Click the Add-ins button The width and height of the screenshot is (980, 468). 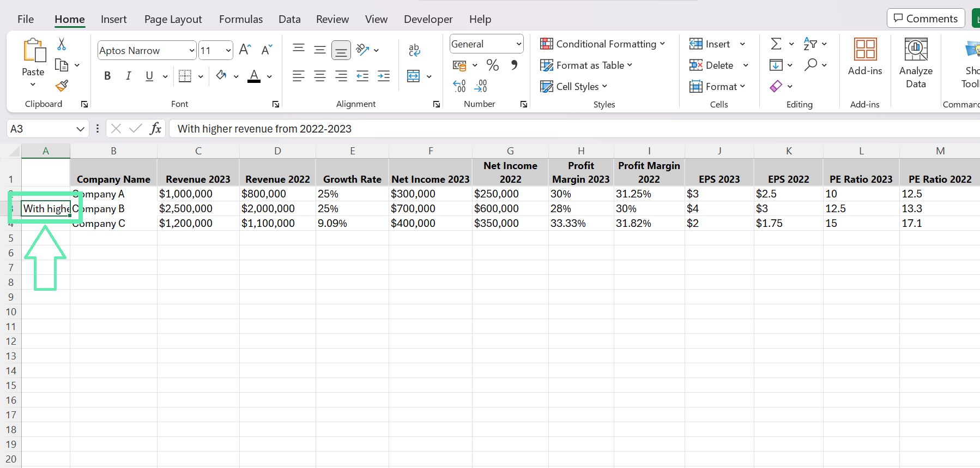tap(865, 57)
